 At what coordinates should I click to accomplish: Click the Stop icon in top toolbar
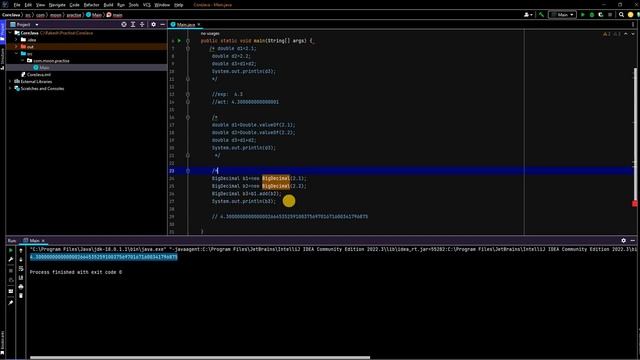tap(610, 15)
